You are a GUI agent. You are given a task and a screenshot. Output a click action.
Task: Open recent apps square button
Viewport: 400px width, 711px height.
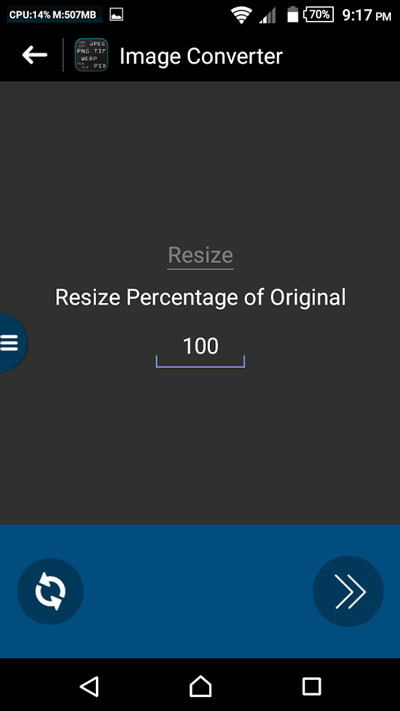click(311, 686)
